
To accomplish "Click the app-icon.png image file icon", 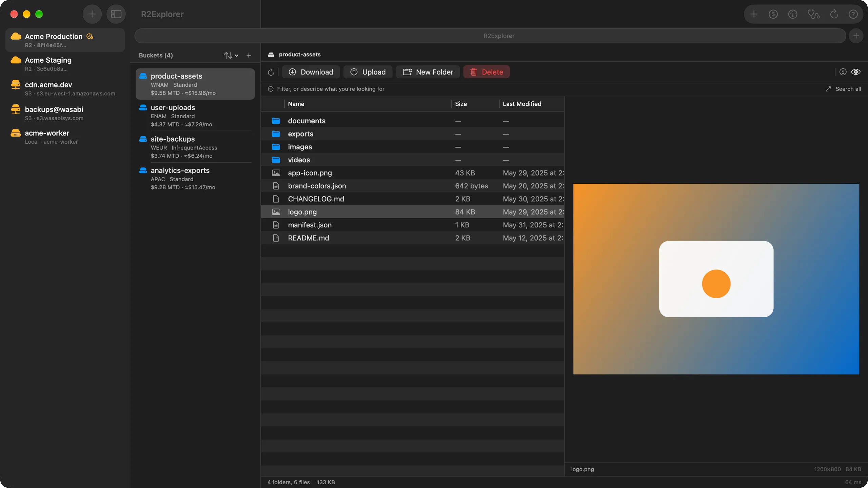I will coord(276,173).
